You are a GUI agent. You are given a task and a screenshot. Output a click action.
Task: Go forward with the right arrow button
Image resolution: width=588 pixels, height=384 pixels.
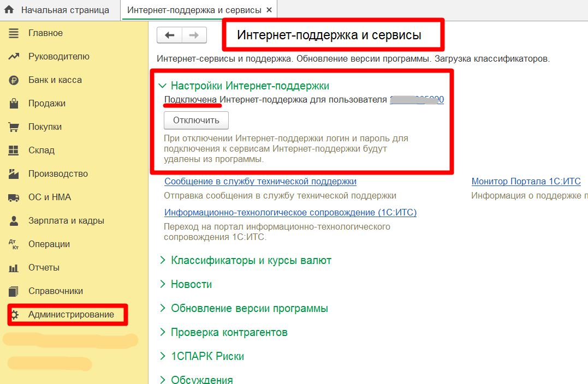tap(194, 35)
